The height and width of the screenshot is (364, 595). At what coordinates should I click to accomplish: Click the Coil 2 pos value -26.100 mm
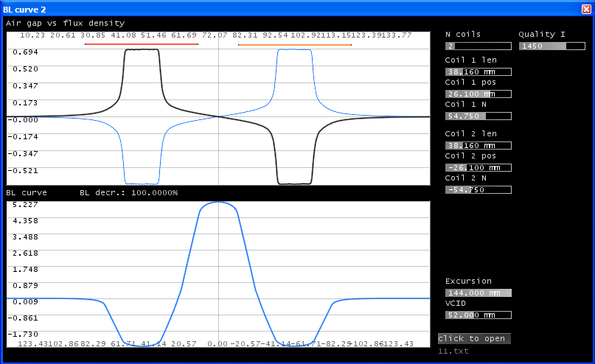tap(478, 167)
